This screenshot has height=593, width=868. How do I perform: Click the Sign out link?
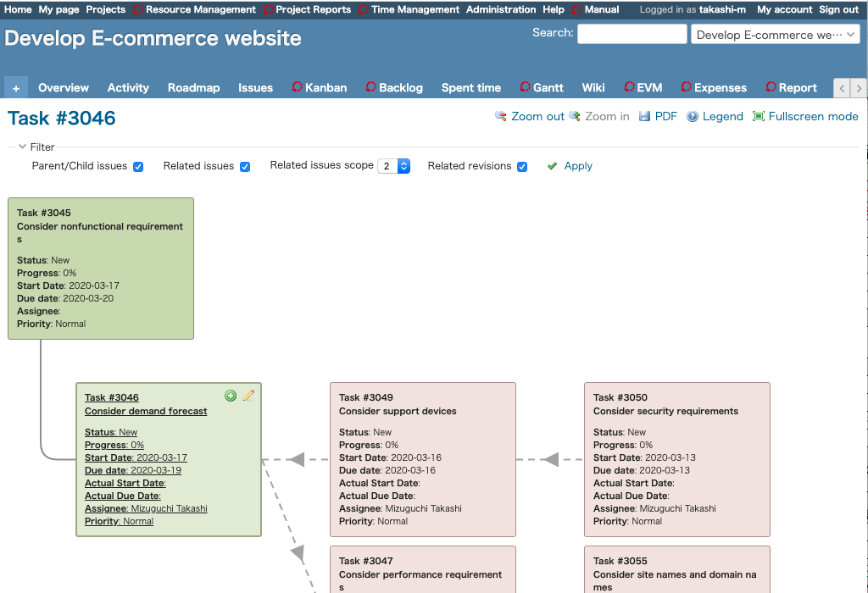[838, 10]
